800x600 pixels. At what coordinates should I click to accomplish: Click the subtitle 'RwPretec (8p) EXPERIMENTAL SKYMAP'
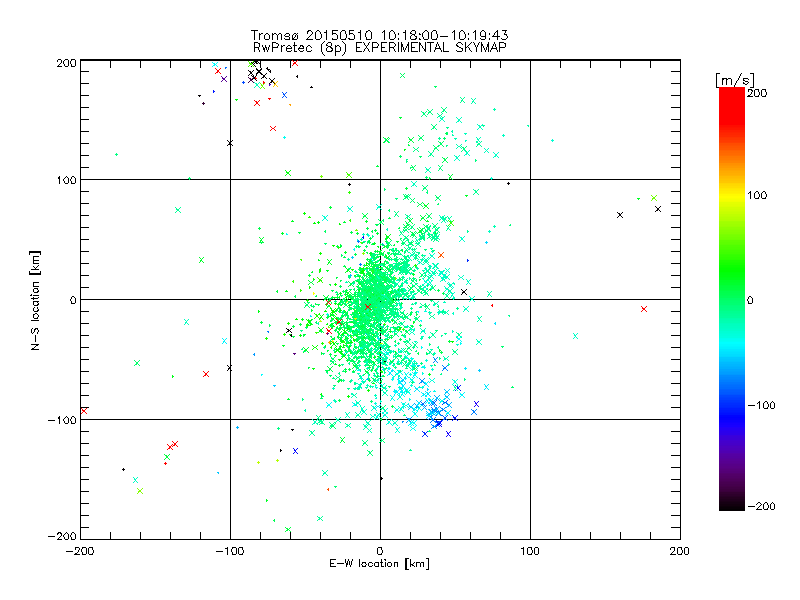click(x=379, y=48)
